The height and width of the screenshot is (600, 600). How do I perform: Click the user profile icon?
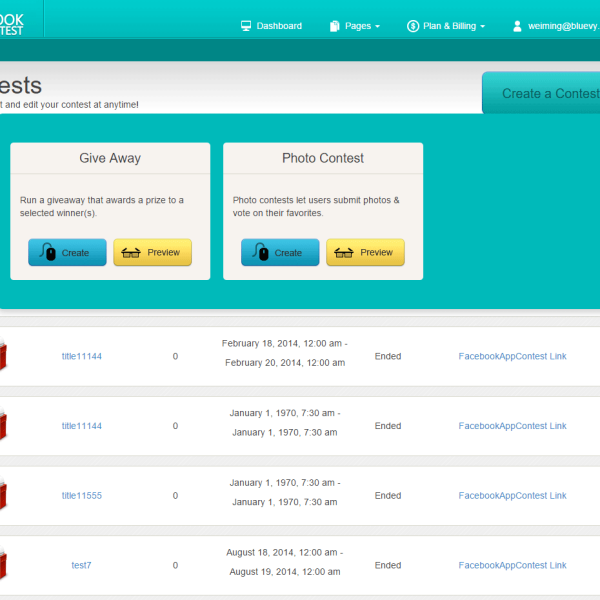(517, 26)
